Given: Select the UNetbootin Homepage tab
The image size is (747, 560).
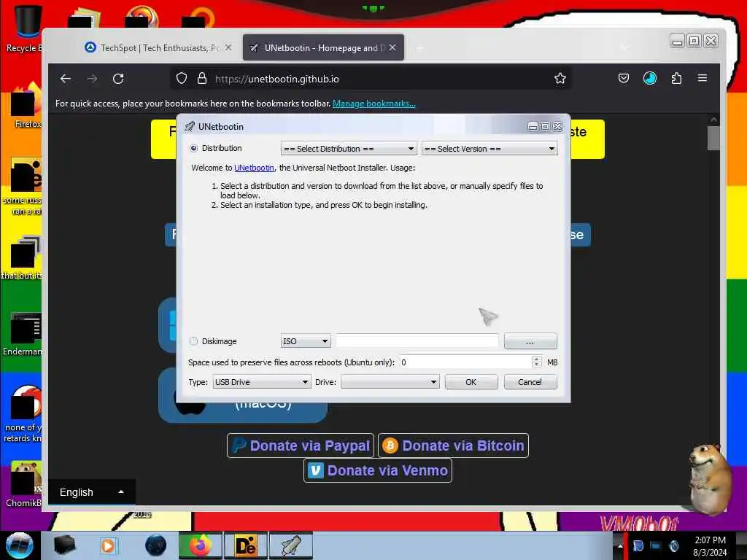Looking at the screenshot, I should click(x=322, y=47).
